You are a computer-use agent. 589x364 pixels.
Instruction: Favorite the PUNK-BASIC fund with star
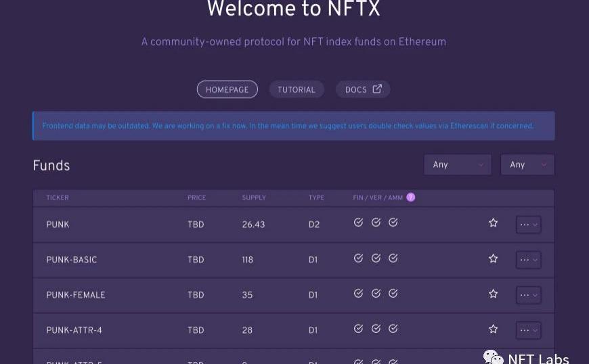coord(493,258)
